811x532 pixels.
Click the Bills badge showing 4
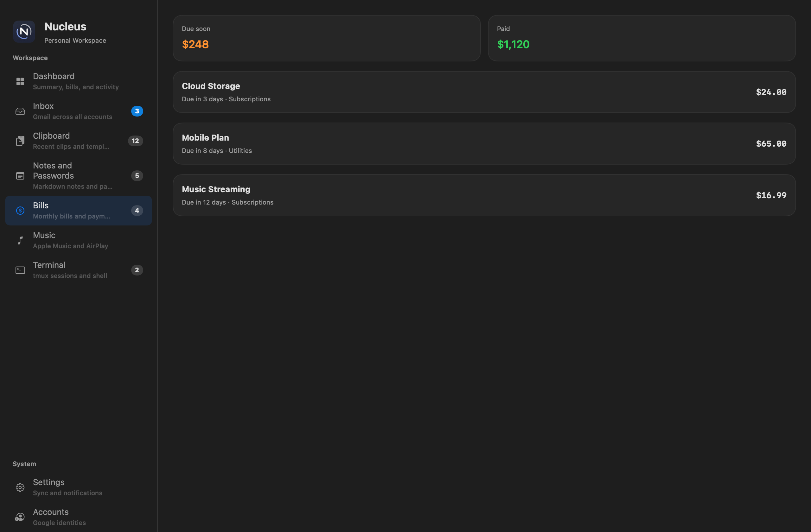(137, 211)
